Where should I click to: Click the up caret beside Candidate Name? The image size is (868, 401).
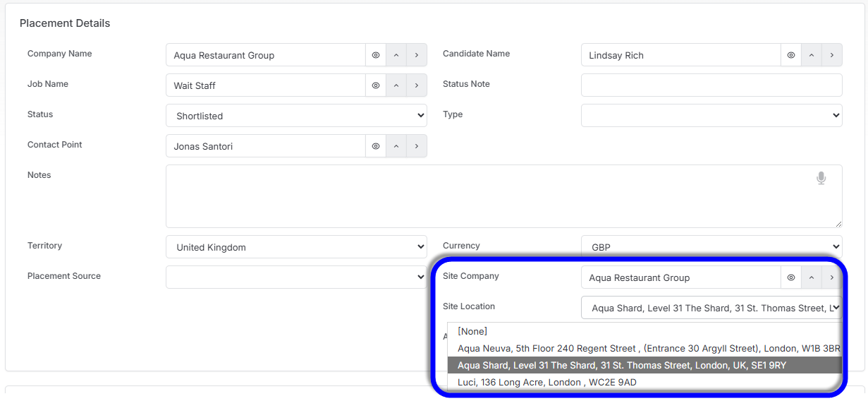812,55
